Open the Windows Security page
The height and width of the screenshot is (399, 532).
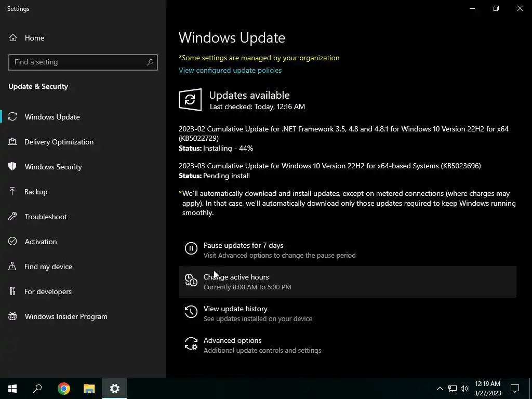coord(83,167)
